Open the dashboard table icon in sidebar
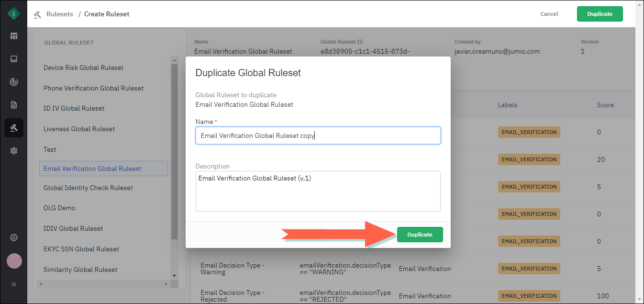The width and height of the screenshot is (644, 304). point(14,36)
